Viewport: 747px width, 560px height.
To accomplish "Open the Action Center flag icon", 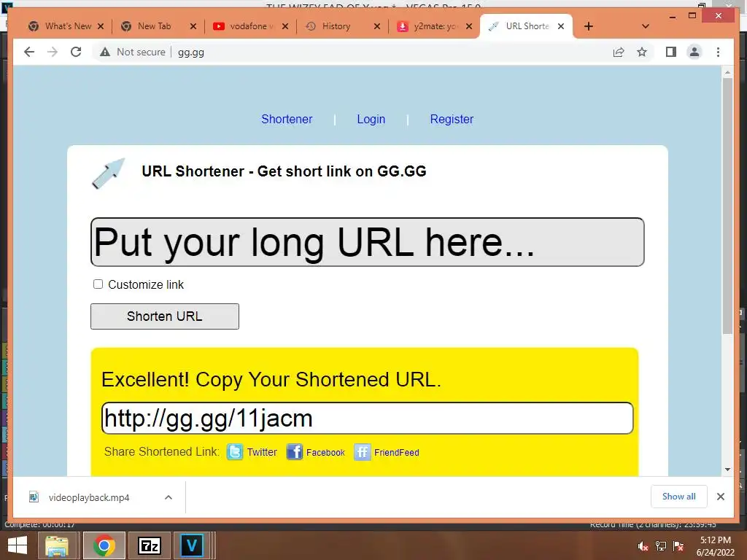I will pyautogui.click(x=678, y=546).
